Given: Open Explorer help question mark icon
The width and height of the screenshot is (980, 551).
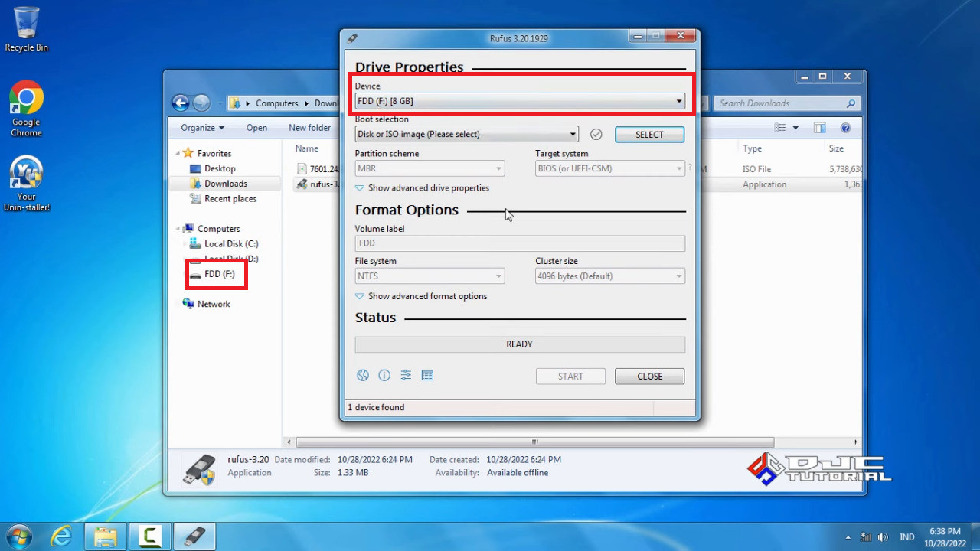Looking at the screenshot, I should pyautogui.click(x=846, y=128).
